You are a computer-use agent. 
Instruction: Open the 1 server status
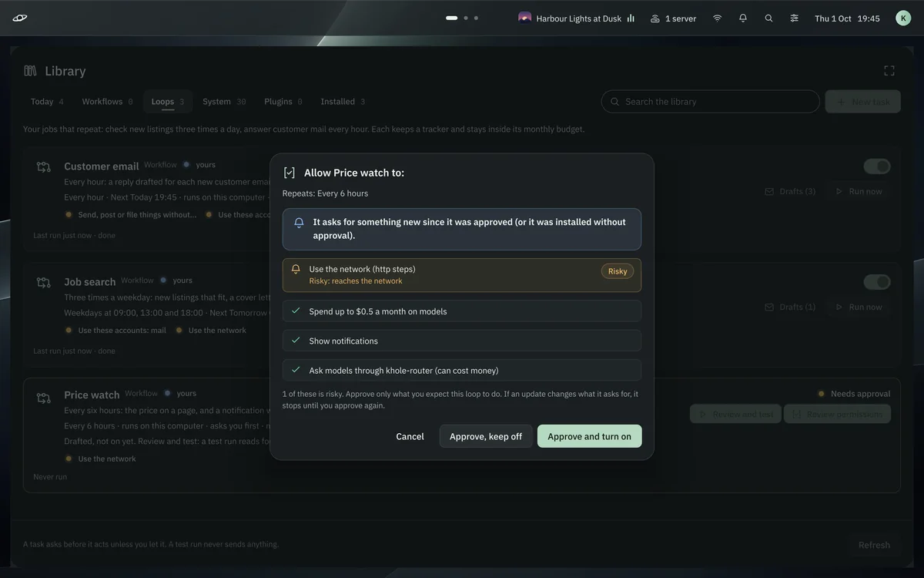click(673, 18)
